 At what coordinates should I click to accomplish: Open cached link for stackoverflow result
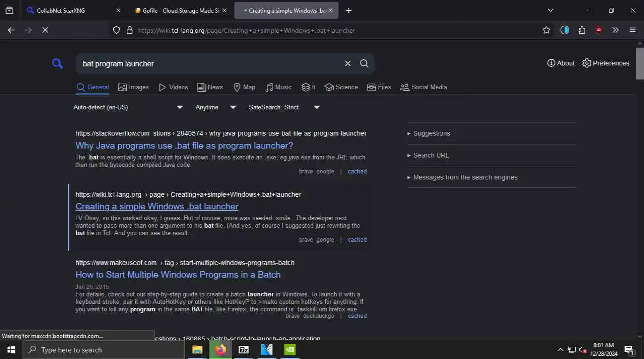tap(357, 172)
